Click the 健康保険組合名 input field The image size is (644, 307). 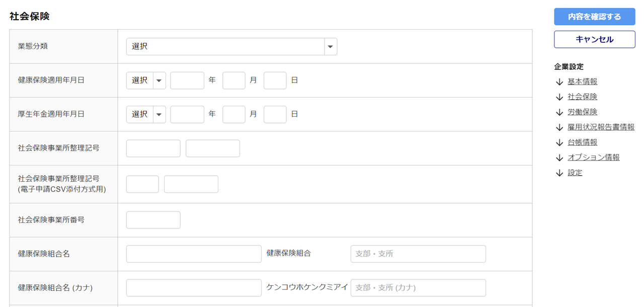[194, 254]
